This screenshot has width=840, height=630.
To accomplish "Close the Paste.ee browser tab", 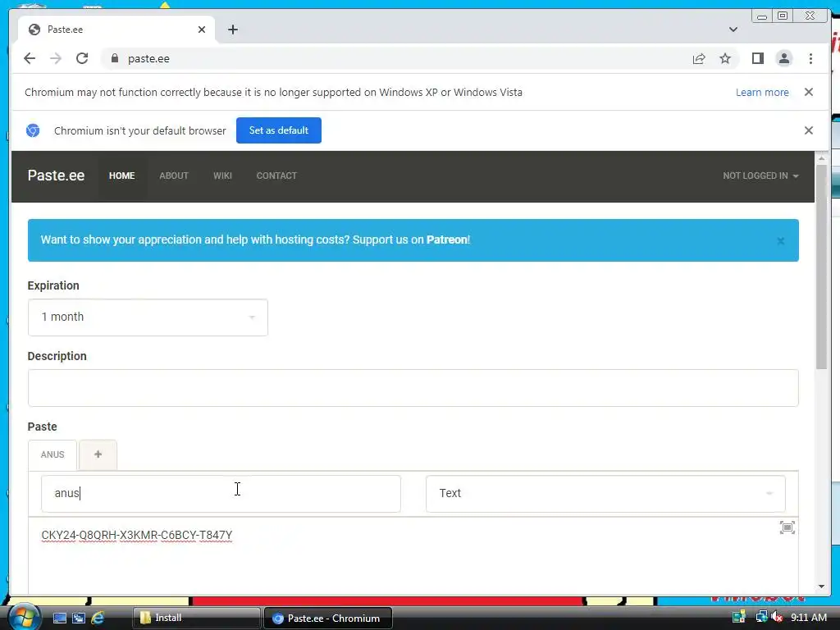I will coord(202,30).
